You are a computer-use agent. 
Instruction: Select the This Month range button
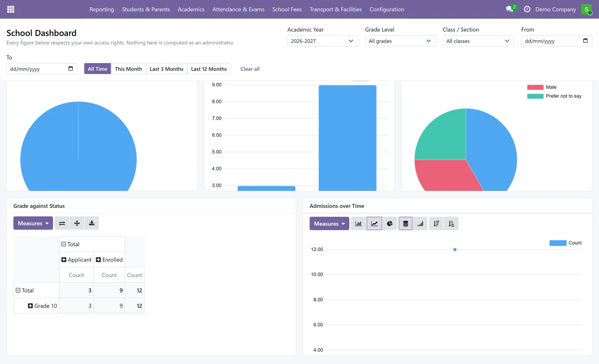coord(128,69)
